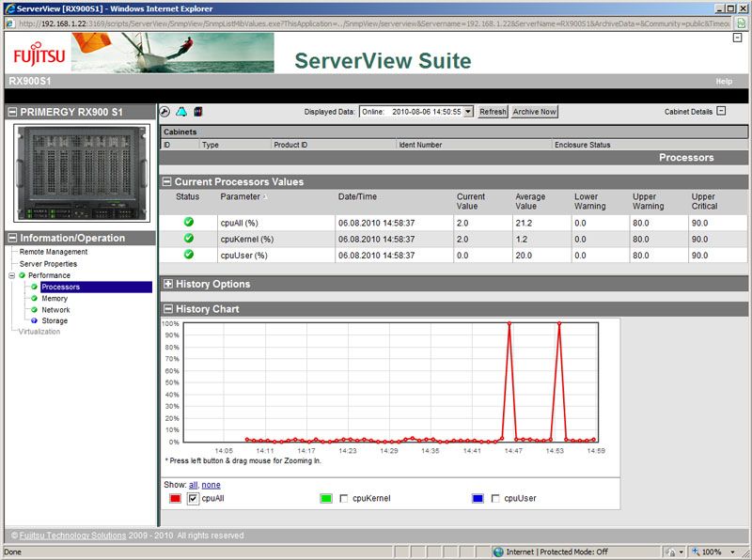Image resolution: width=752 pixels, height=560 pixels.
Task: Click the wrench settings icon in toolbar
Action: 164,112
